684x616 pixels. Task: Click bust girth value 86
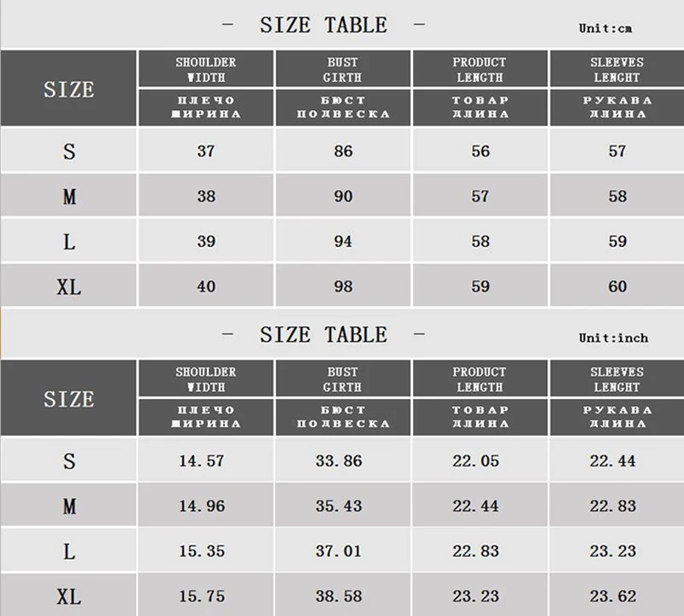pos(343,151)
